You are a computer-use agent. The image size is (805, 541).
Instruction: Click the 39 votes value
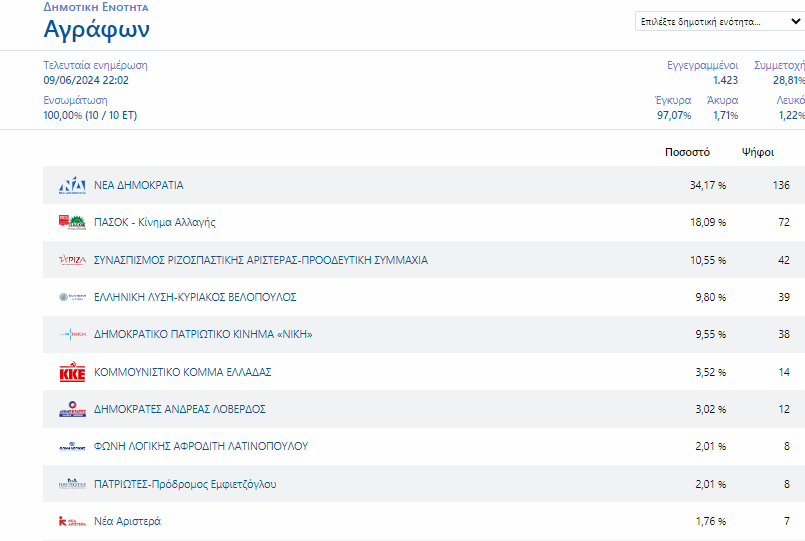[x=784, y=297]
